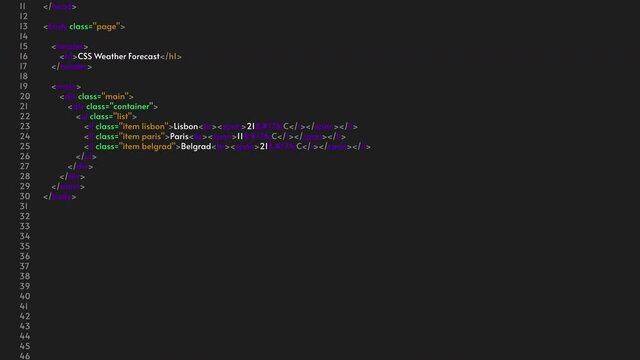This screenshot has height=360, width=640.
Task: Select the class="page" attribute on the body tag
Action: pos(95,27)
